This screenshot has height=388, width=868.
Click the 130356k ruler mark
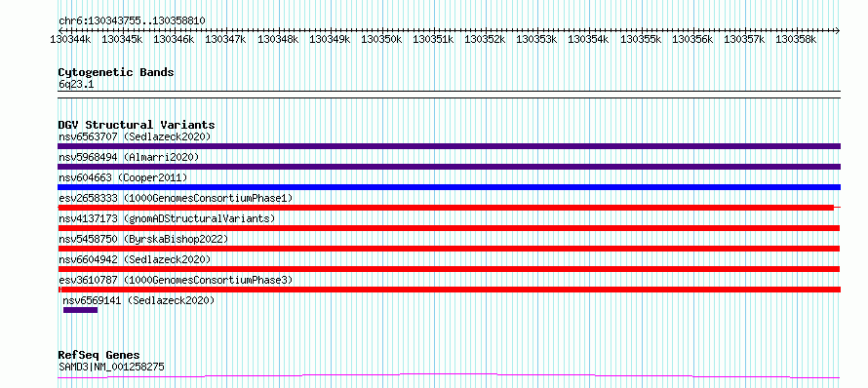692,39
